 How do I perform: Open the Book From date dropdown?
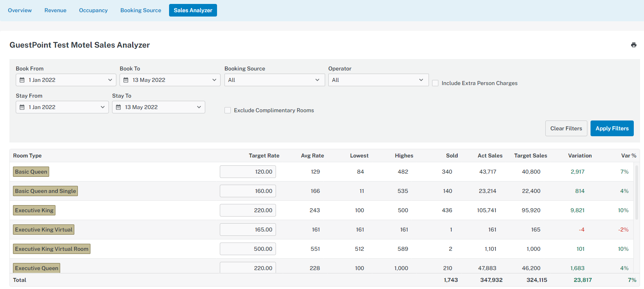[66, 80]
